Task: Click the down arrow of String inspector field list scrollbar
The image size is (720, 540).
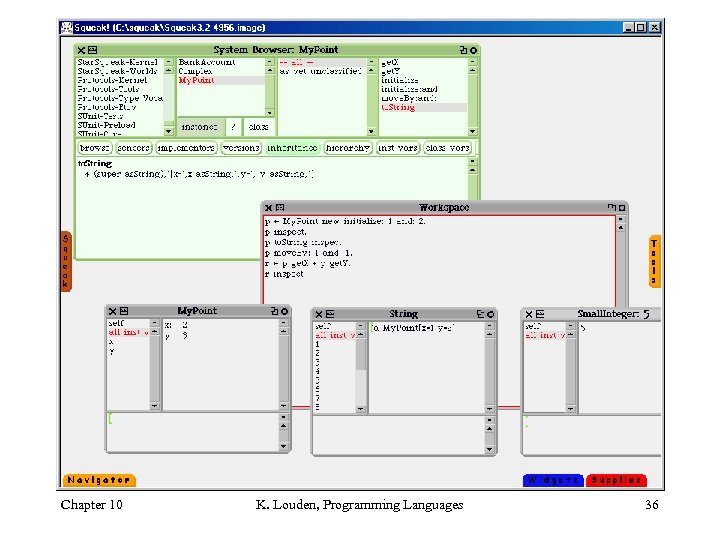Action: (x=361, y=409)
